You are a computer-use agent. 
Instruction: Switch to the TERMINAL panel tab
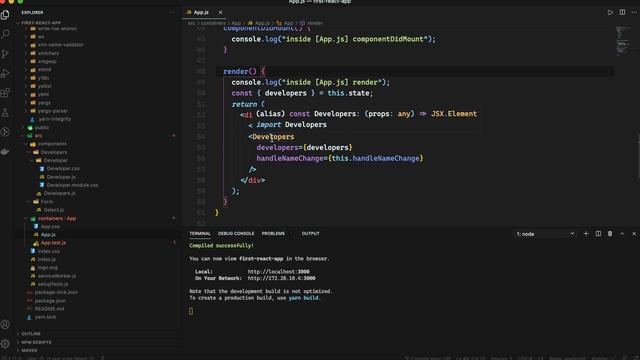click(x=200, y=233)
